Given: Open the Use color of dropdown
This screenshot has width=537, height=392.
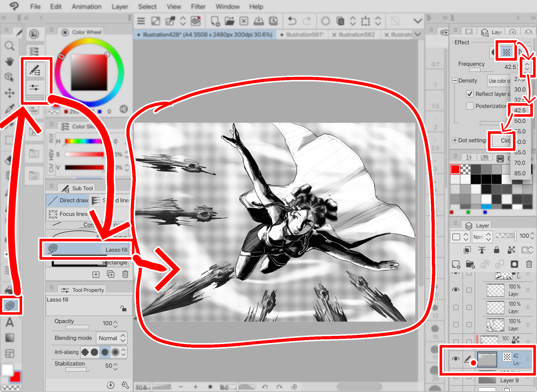Looking at the screenshot, I should pos(499,81).
